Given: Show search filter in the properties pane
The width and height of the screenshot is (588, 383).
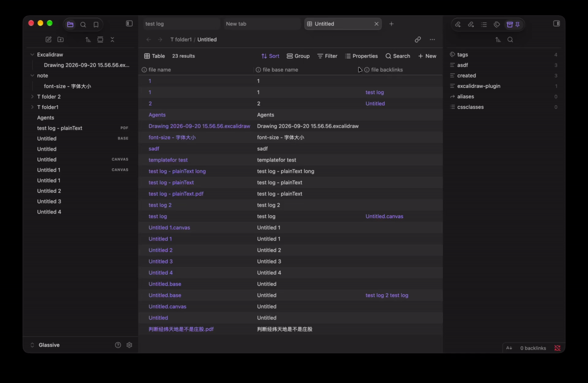Looking at the screenshot, I should point(510,39).
